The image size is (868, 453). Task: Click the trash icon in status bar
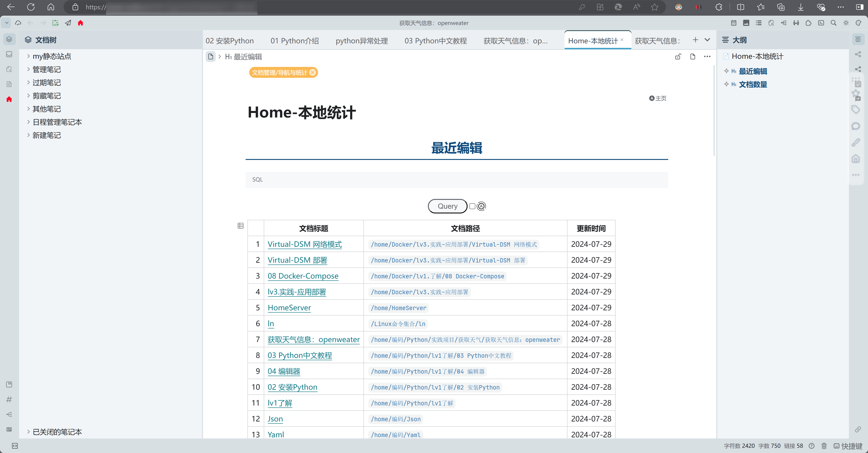[824, 446]
